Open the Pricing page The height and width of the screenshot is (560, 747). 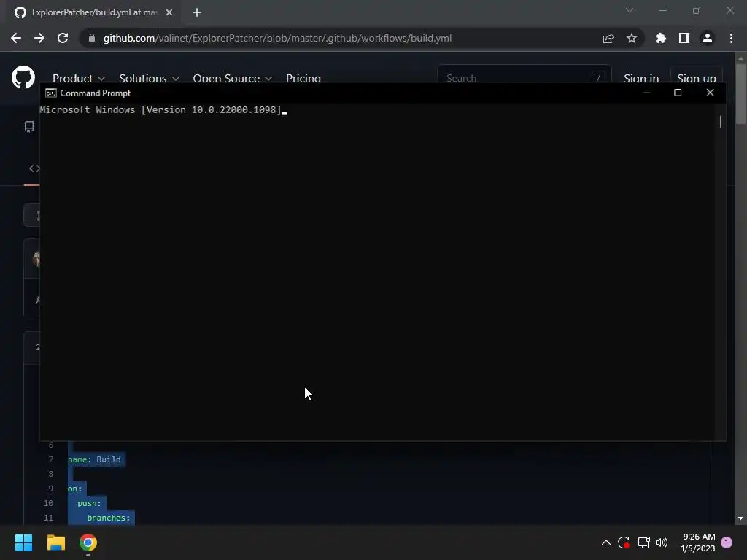[x=303, y=78]
